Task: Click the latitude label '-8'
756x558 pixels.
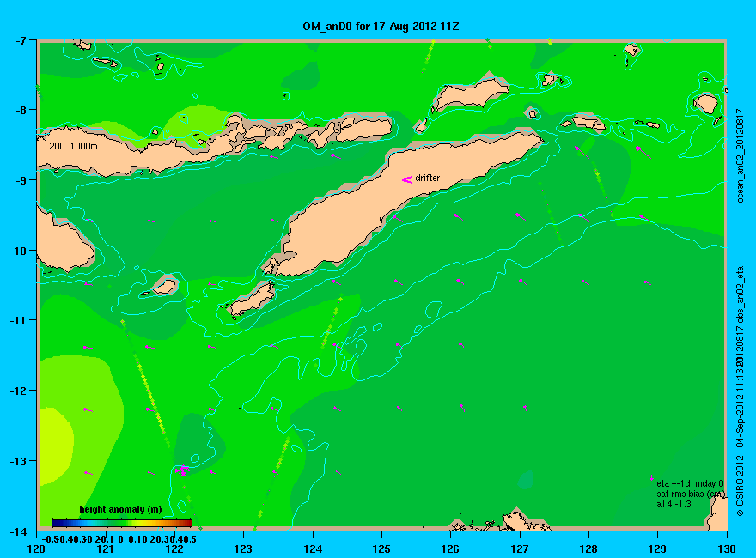Action: (20, 110)
